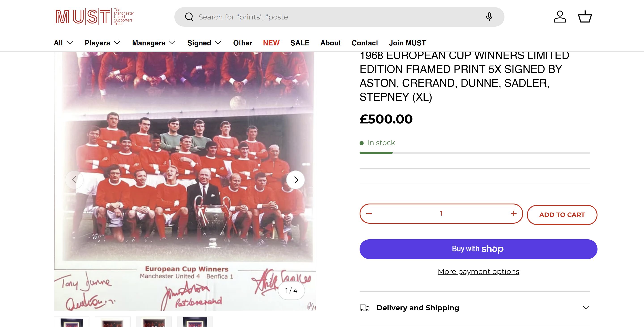Decrease quantity with minus button
644x327 pixels.
click(369, 214)
